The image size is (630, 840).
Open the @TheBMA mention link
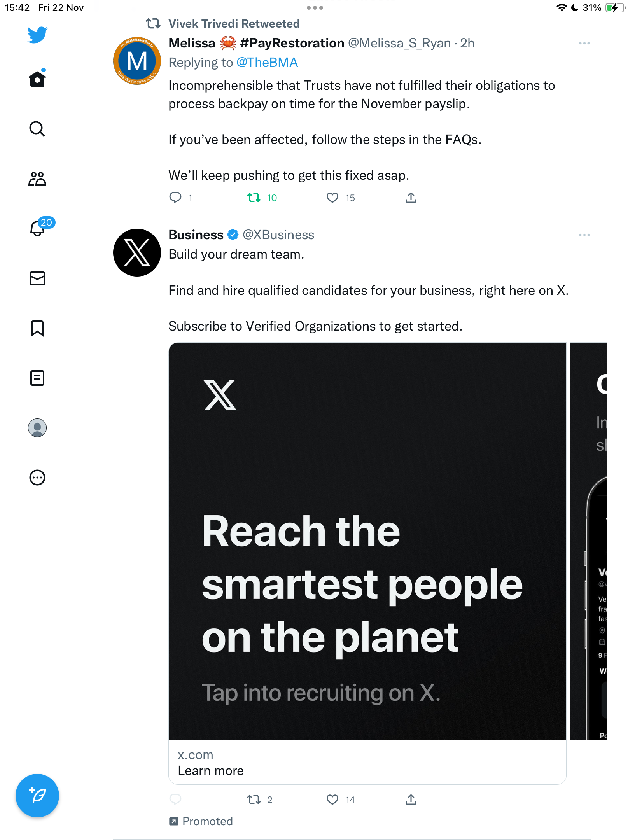pyautogui.click(x=267, y=63)
